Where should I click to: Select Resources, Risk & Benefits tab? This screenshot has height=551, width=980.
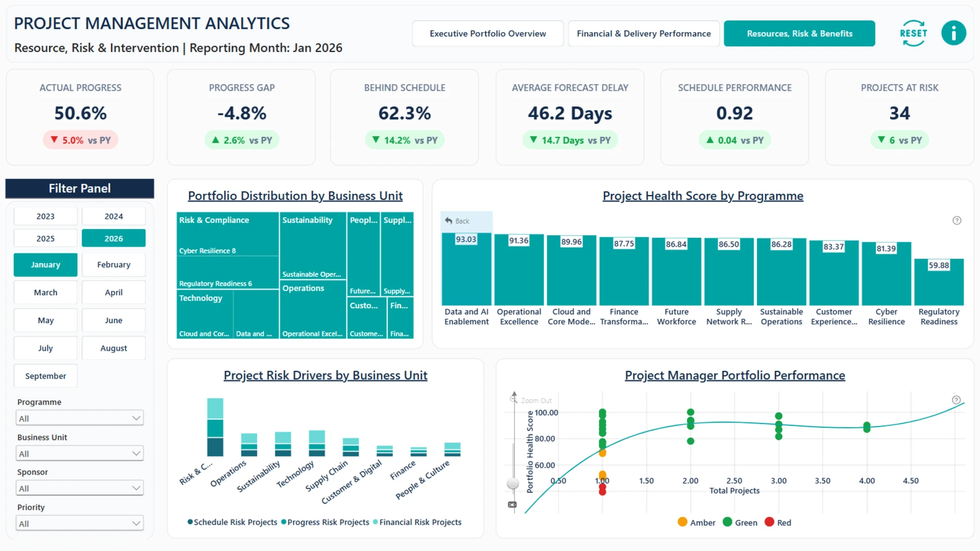799,34
